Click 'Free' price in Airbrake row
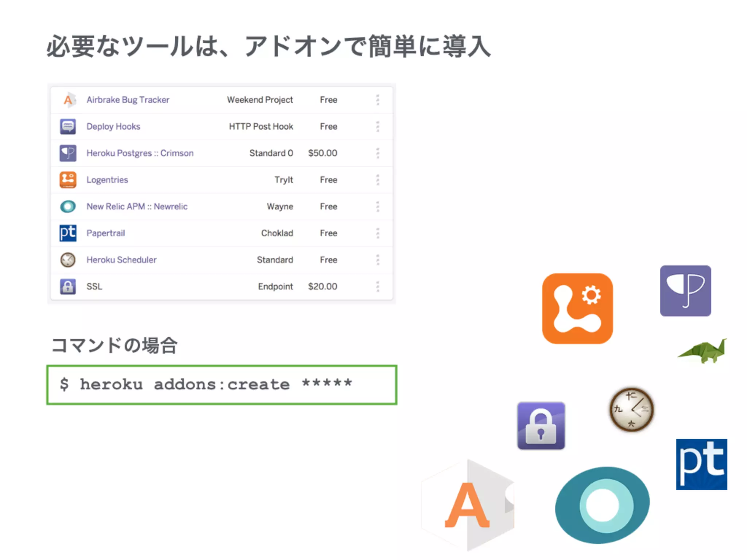The height and width of the screenshot is (560, 747). click(x=329, y=100)
